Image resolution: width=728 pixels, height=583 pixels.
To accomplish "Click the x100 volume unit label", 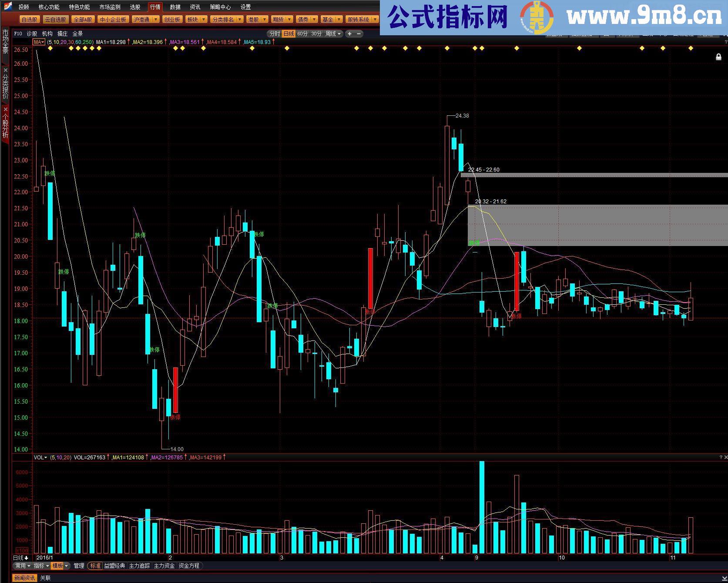I will pos(22,550).
